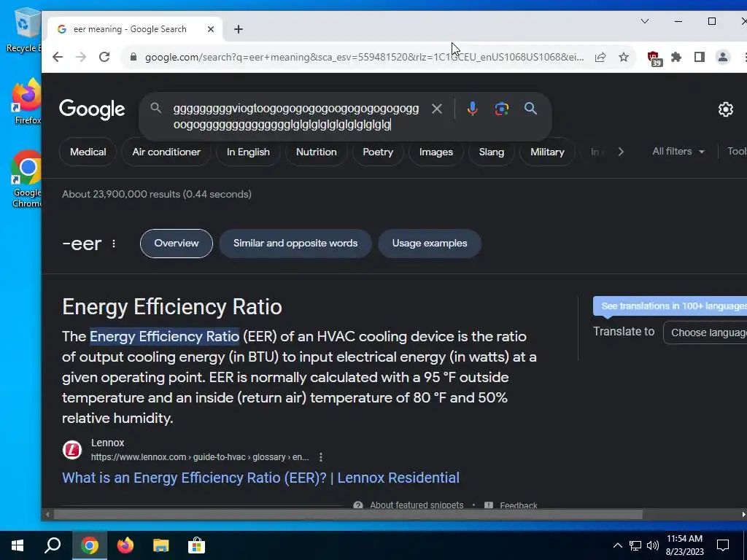Open the three-dot menu beside Lennox URL
The height and width of the screenshot is (560, 747).
(x=321, y=457)
